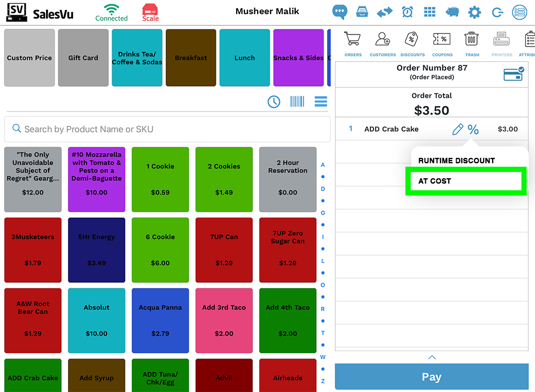The height and width of the screenshot is (392, 535).
Task: Jump to letter A in the index
Action: tap(323, 165)
